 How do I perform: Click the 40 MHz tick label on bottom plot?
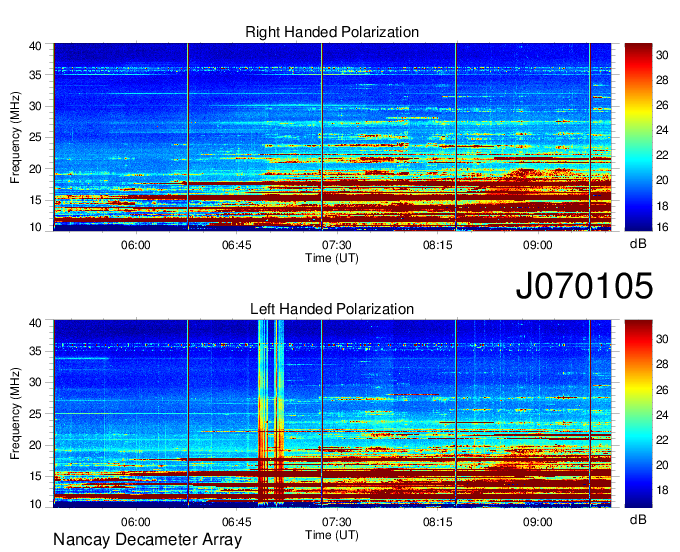(35, 323)
